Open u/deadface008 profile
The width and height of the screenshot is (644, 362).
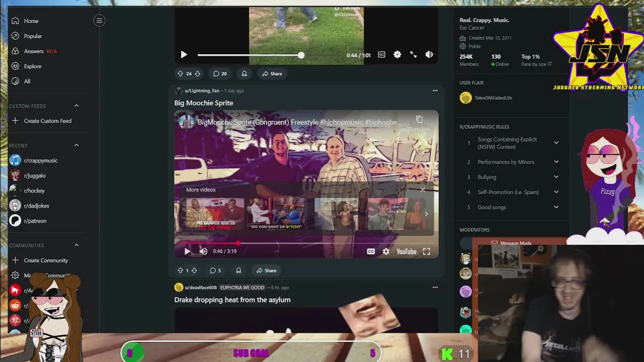pos(201,288)
